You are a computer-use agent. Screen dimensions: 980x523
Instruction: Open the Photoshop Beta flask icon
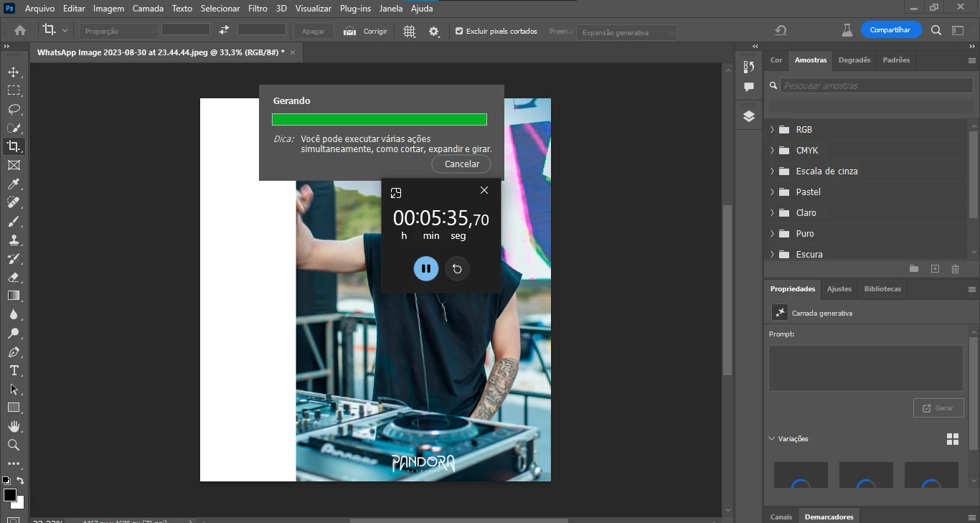click(x=847, y=30)
